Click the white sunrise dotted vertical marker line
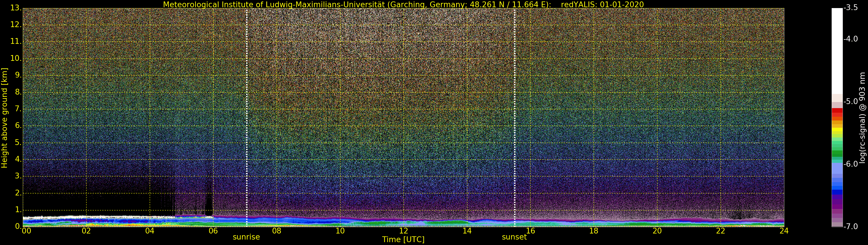Image resolution: width=868 pixels, height=245 pixels. pyautogui.click(x=247, y=117)
